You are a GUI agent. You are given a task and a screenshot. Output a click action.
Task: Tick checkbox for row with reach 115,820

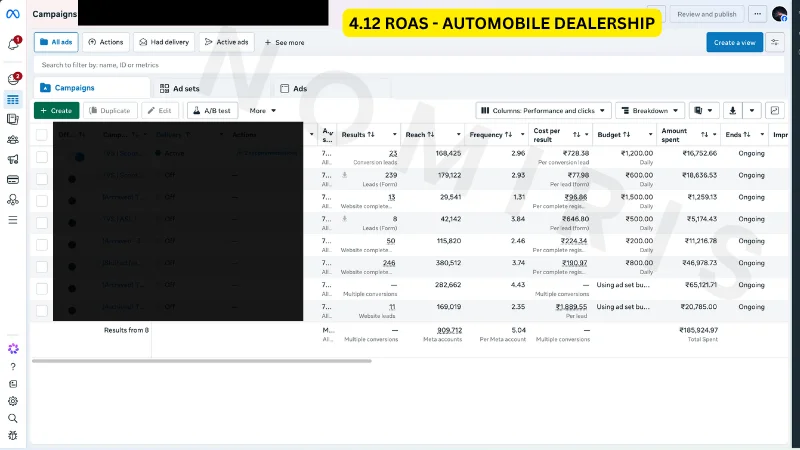pyautogui.click(x=42, y=245)
